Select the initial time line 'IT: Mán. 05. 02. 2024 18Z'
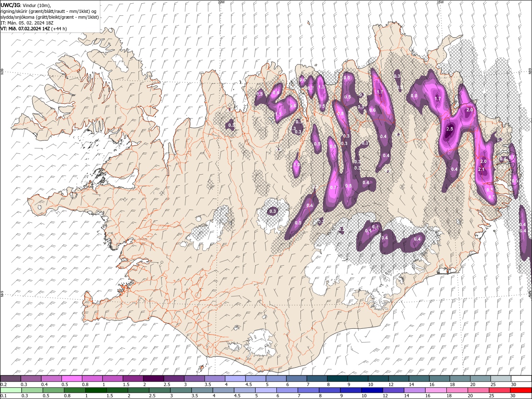532x399 pixels. (27, 23)
